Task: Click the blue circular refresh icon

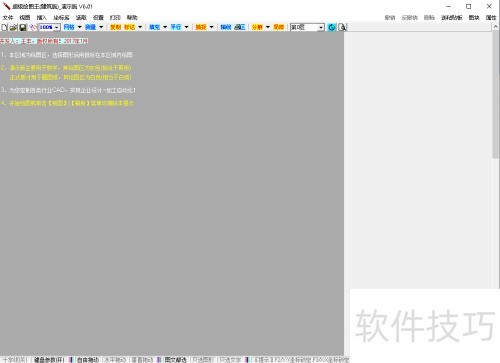Action: click(x=332, y=27)
